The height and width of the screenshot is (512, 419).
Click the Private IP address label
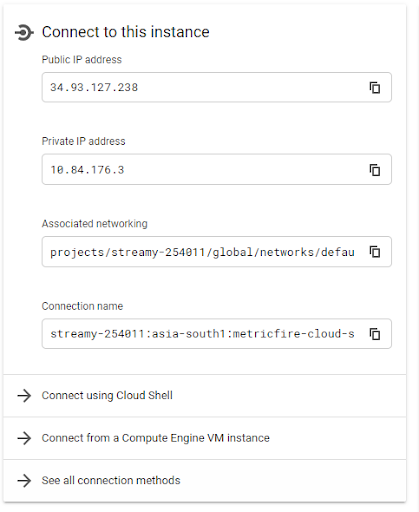[x=83, y=141]
